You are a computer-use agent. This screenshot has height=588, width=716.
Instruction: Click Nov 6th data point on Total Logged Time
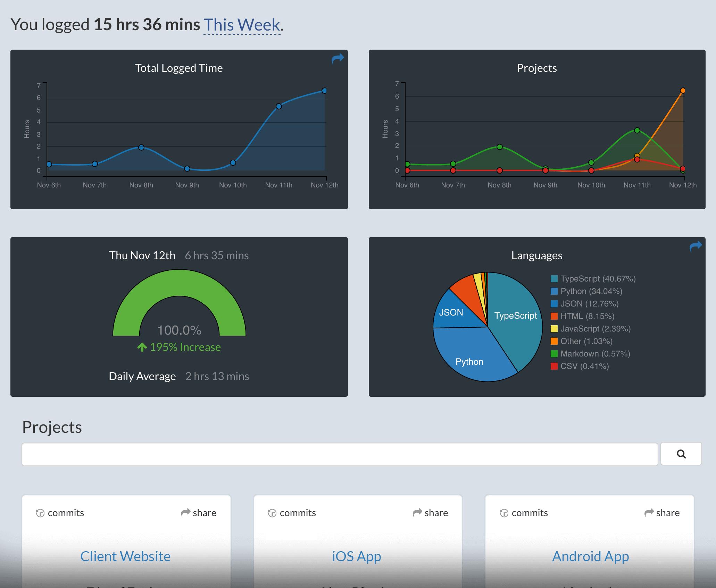click(49, 165)
